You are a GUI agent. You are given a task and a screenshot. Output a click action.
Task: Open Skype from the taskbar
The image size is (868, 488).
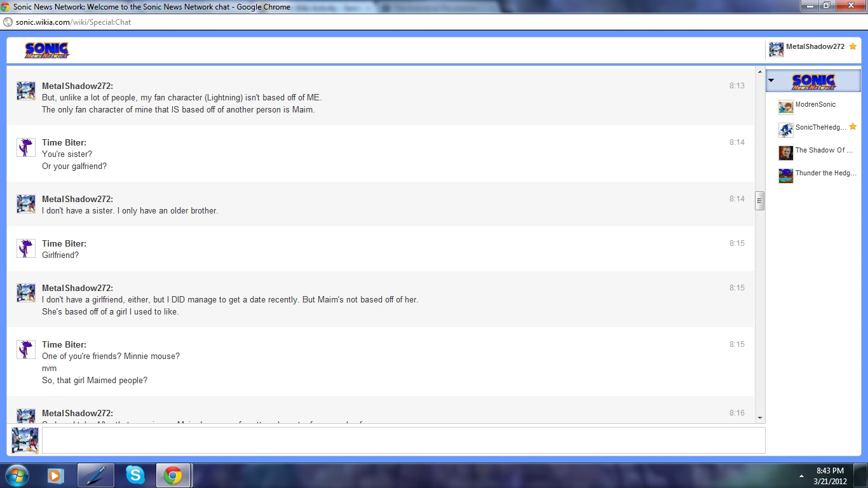click(135, 475)
